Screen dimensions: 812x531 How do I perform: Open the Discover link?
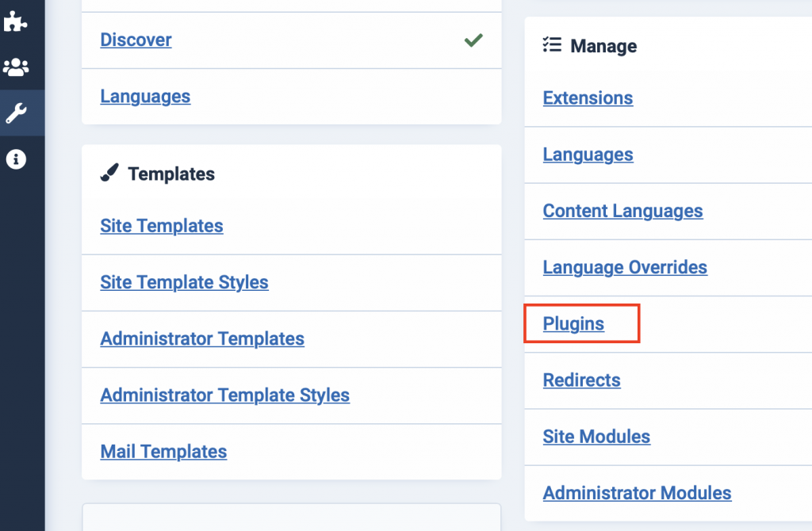click(136, 40)
